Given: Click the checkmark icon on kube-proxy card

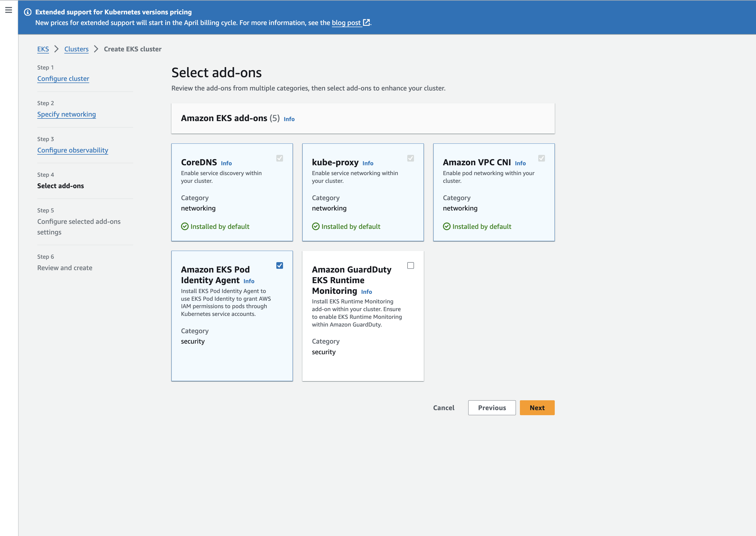Looking at the screenshot, I should (316, 226).
